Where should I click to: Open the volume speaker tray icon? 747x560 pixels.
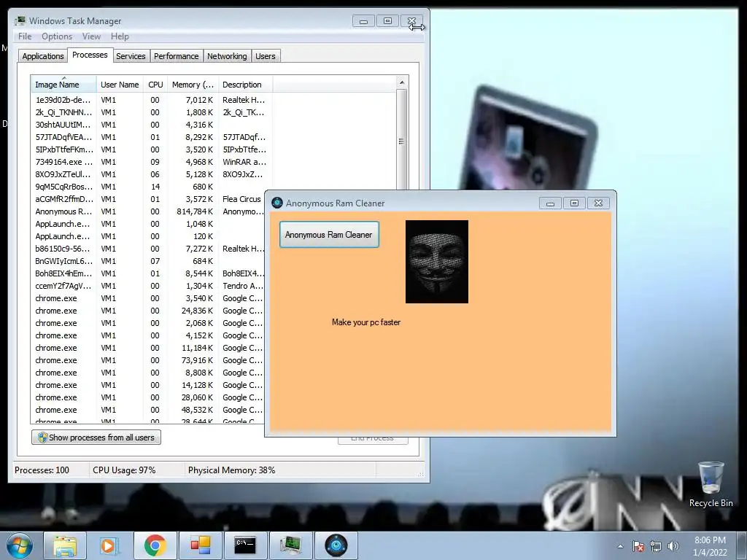673,546
